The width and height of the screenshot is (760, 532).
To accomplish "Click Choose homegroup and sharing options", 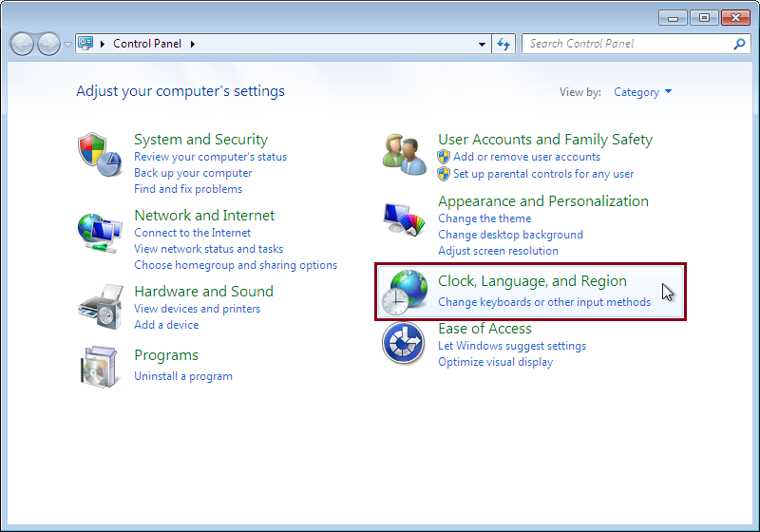I will (x=236, y=265).
